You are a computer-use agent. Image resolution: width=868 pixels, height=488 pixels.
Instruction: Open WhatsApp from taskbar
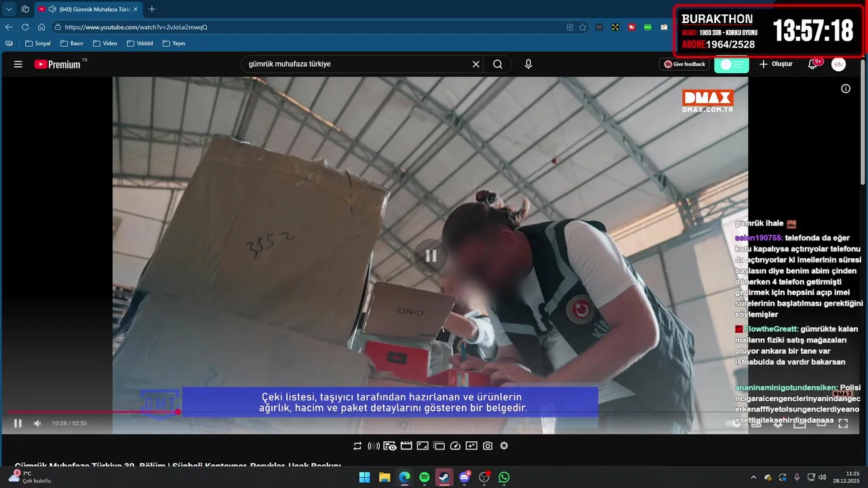(504, 477)
